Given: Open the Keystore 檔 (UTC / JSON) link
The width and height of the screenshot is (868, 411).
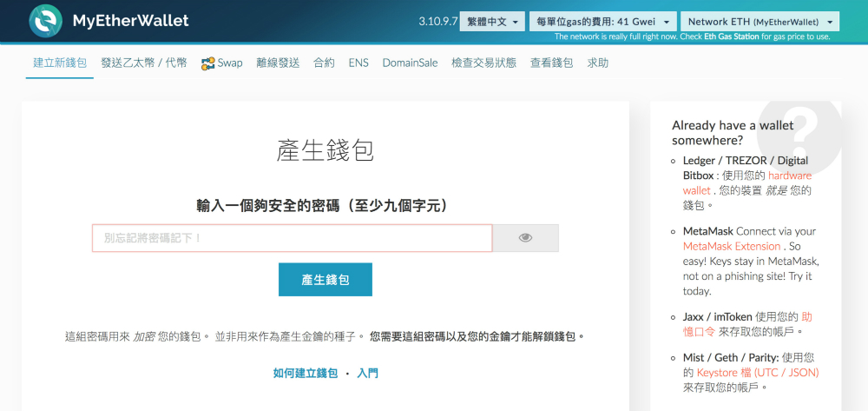Looking at the screenshot, I should point(758,372).
